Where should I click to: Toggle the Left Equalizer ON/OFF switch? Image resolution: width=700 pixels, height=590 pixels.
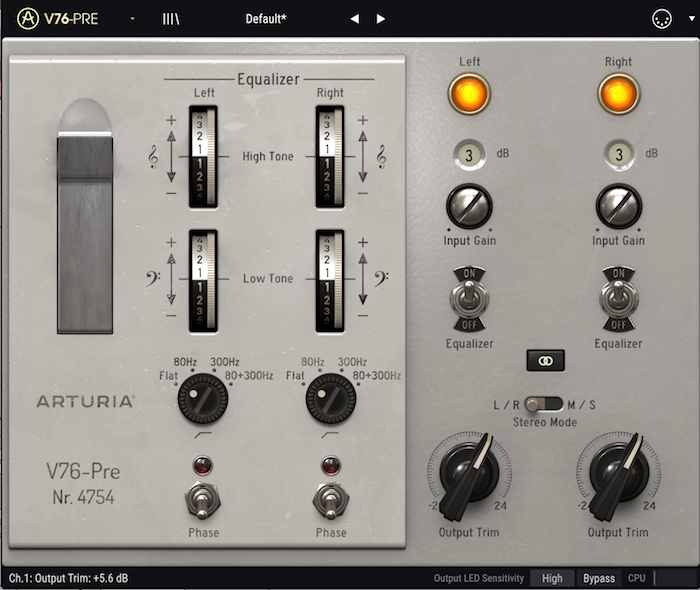(x=469, y=299)
